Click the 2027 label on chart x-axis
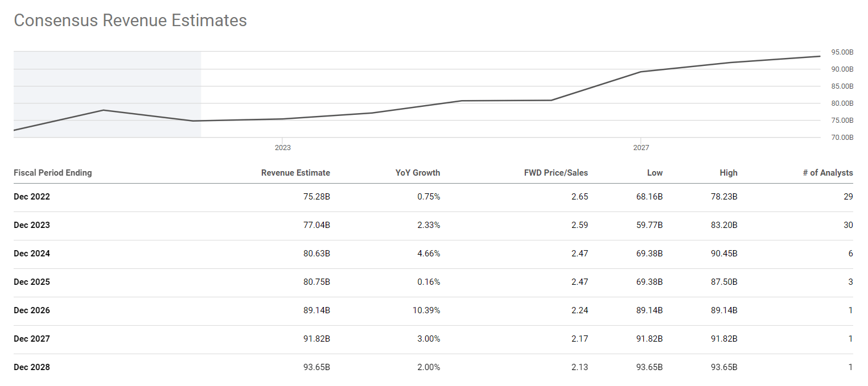868x386 pixels. (x=641, y=148)
